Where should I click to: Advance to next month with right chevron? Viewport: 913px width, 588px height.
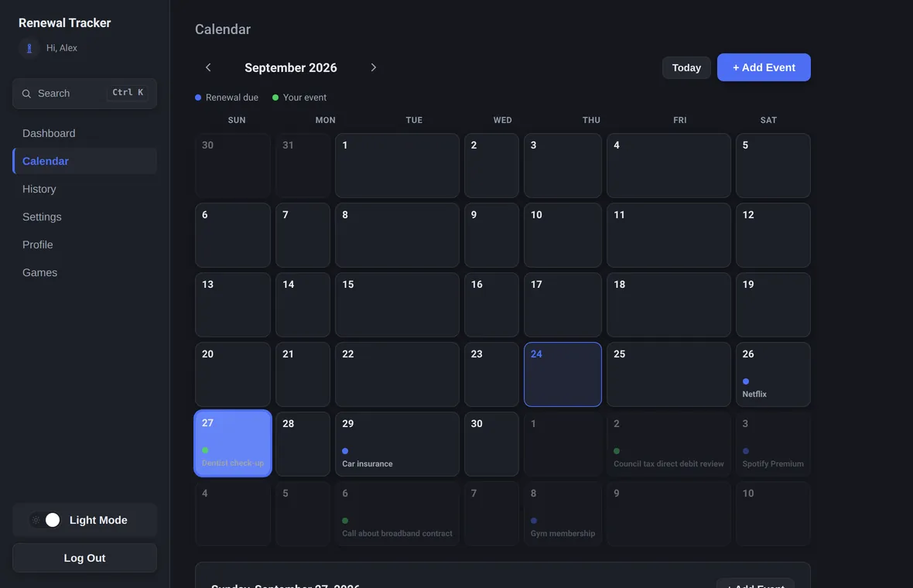tap(373, 67)
